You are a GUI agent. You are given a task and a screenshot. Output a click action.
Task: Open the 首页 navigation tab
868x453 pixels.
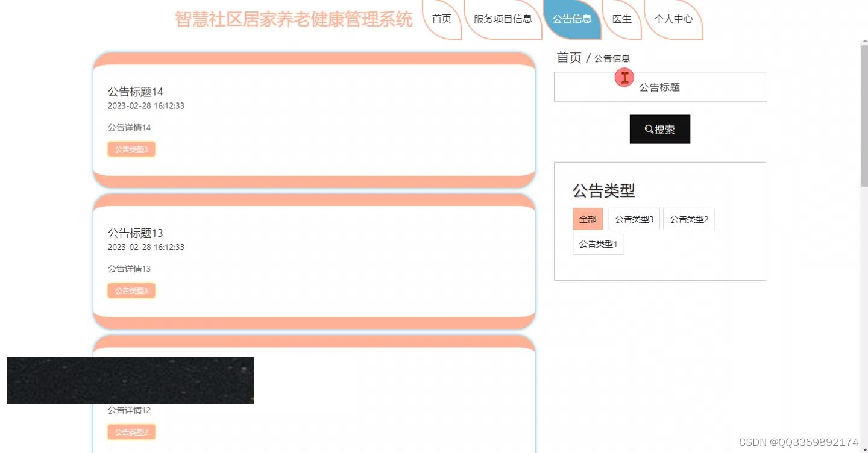pos(442,19)
